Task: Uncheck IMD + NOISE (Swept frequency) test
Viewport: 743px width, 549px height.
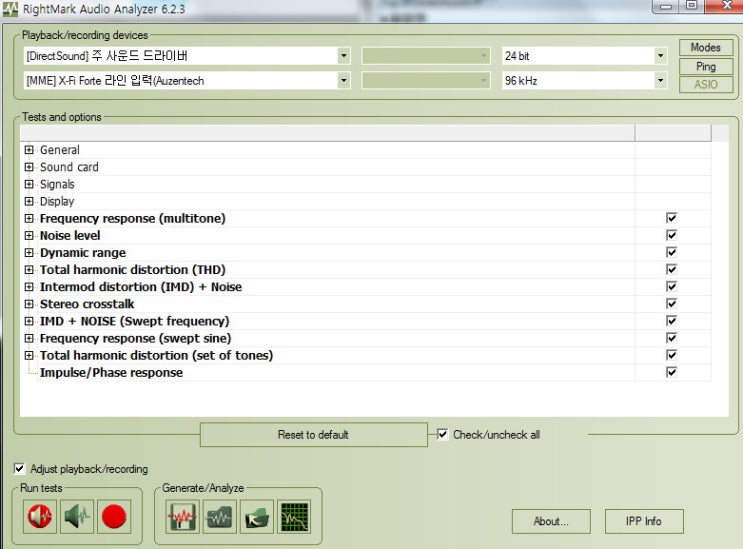Action: [671, 321]
